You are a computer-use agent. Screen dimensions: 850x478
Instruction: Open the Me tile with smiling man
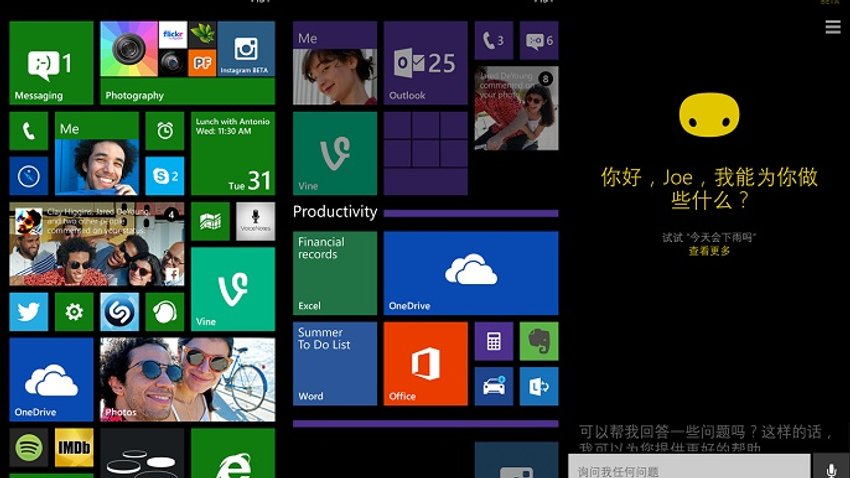tap(96, 153)
